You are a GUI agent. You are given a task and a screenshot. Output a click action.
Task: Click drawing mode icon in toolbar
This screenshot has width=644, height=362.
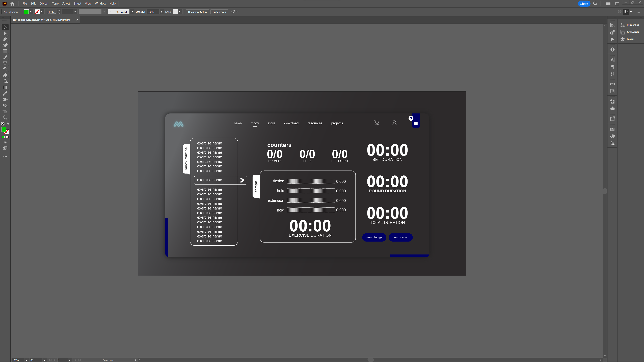click(5, 142)
